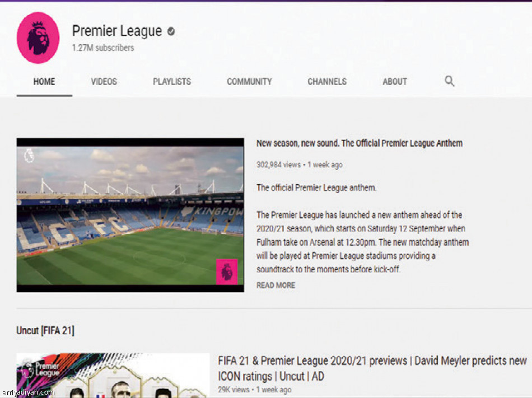Open the ABOUT tab
This screenshot has width=532, height=398.
[x=395, y=82]
